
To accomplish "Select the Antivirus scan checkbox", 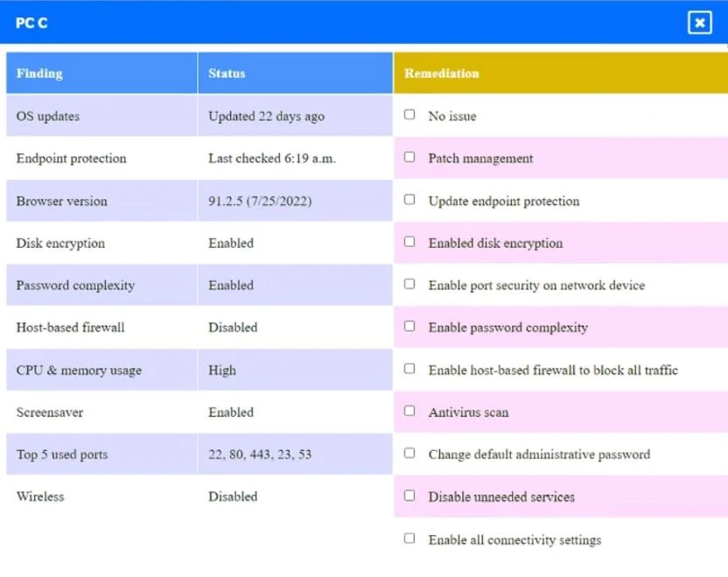I will pos(409,411).
